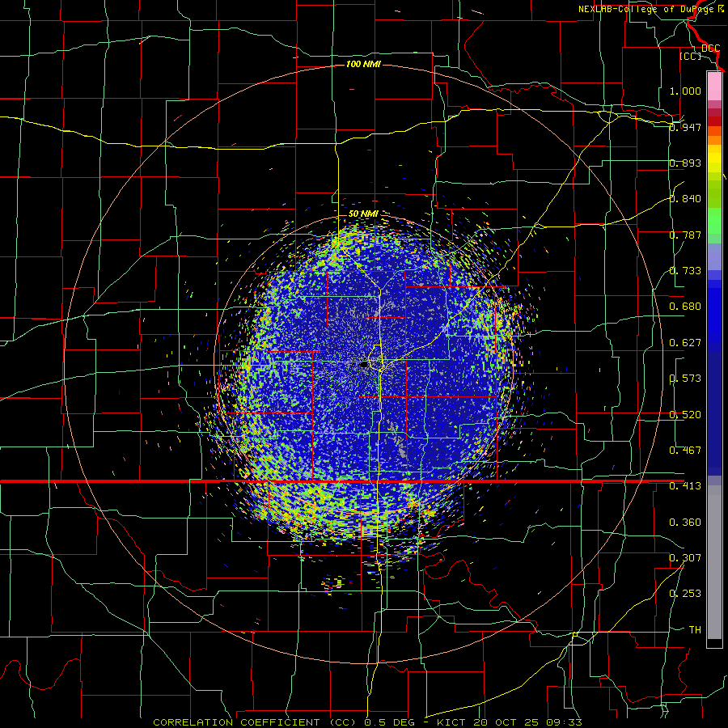
Task: Click the Correlation Coefficient KICT caption text
Action: 368,722
